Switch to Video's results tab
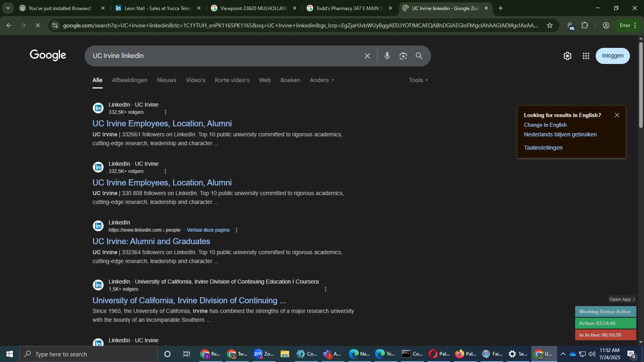Image resolution: width=644 pixels, height=362 pixels. click(196, 80)
